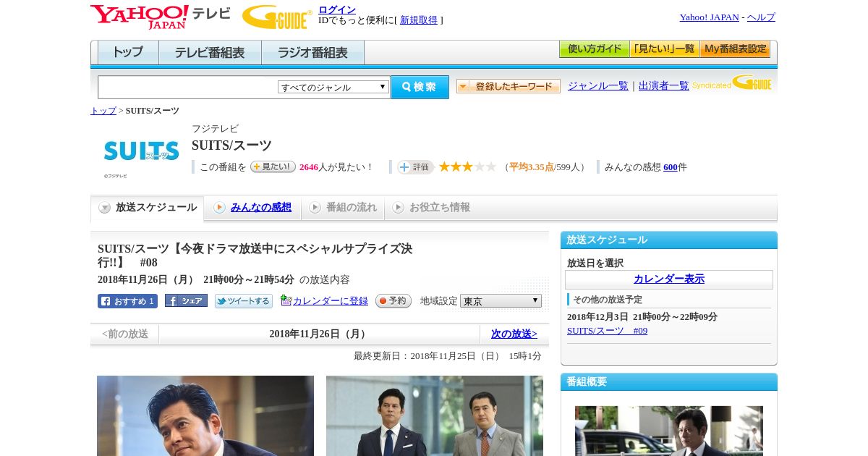Open the My番組表設定 button
This screenshot has width=868, height=456.
tap(735, 49)
